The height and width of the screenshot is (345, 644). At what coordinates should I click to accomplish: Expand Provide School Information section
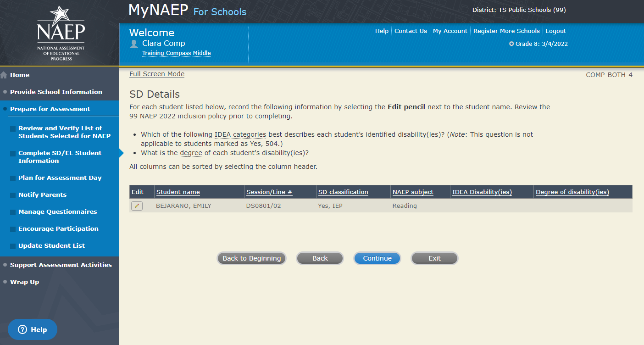[x=56, y=92]
